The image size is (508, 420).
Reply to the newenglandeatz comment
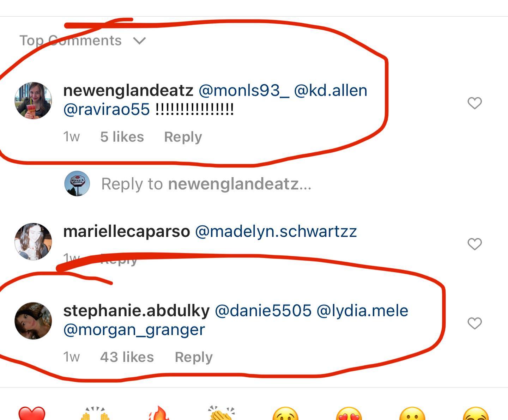183,137
